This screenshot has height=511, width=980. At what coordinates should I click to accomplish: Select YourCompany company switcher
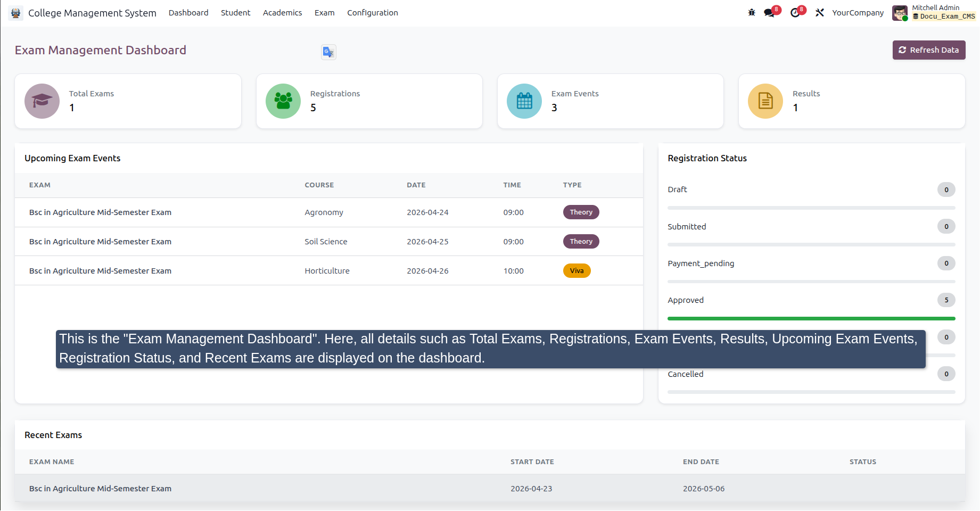(858, 13)
